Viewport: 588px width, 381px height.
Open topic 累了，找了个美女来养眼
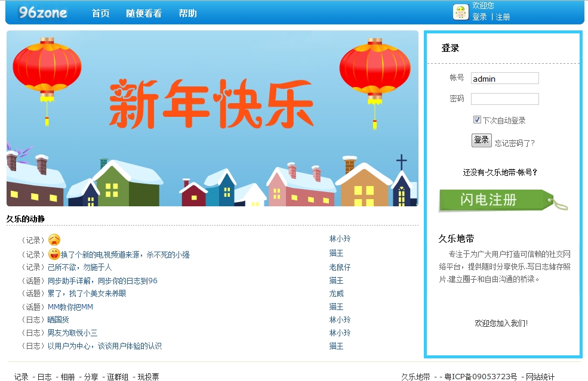(x=87, y=293)
